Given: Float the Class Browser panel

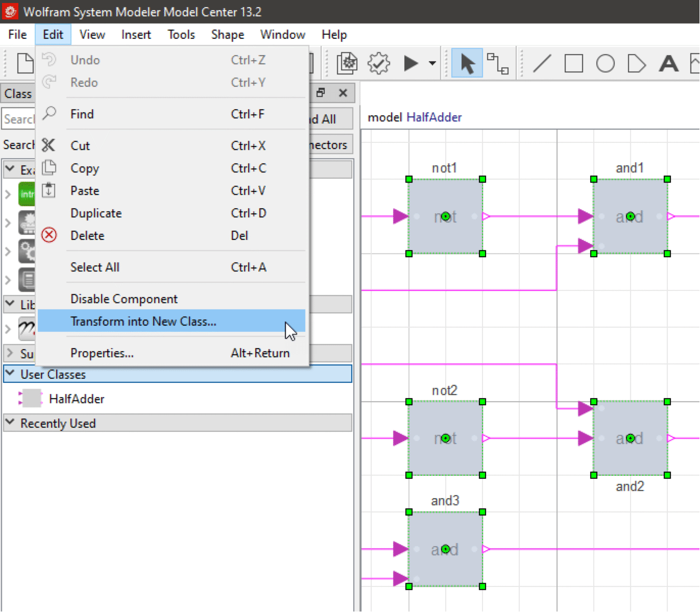Looking at the screenshot, I should (x=321, y=92).
